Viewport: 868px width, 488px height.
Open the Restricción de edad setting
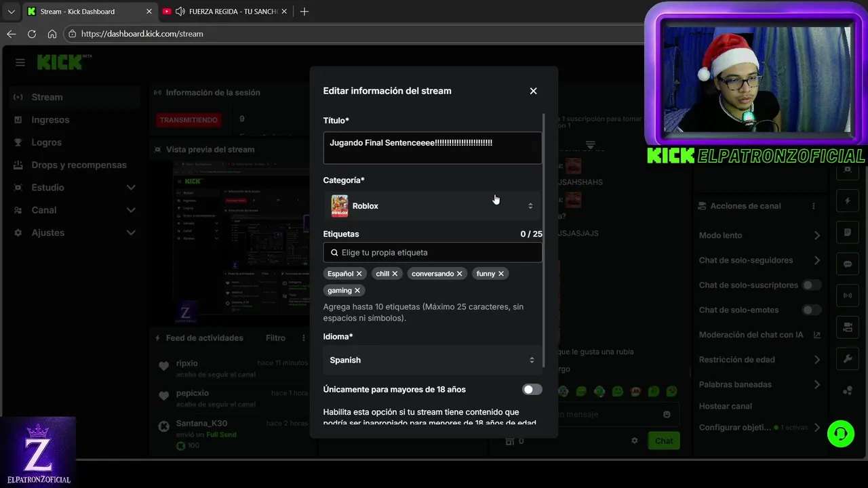(x=759, y=359)
